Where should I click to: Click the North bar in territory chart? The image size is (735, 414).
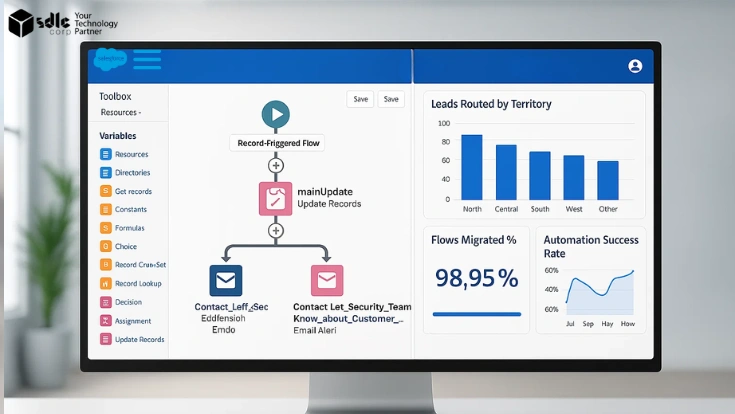point(472,168)
